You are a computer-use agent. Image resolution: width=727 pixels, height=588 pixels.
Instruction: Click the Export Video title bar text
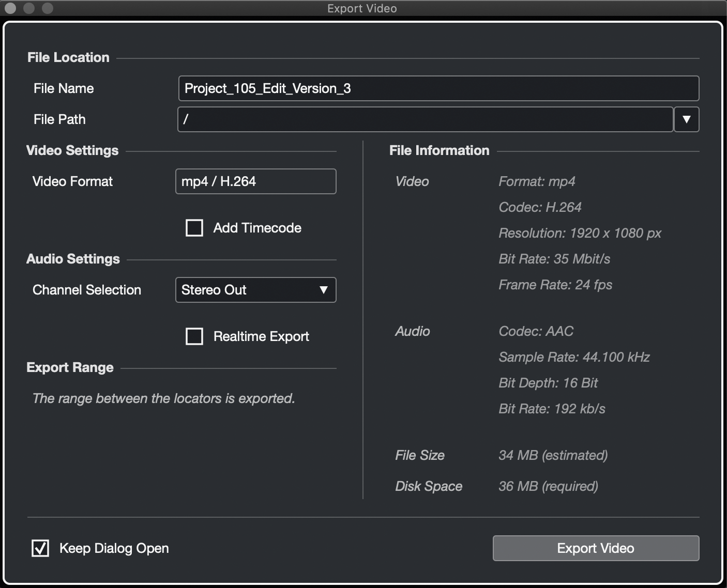(x=362, y=8)
